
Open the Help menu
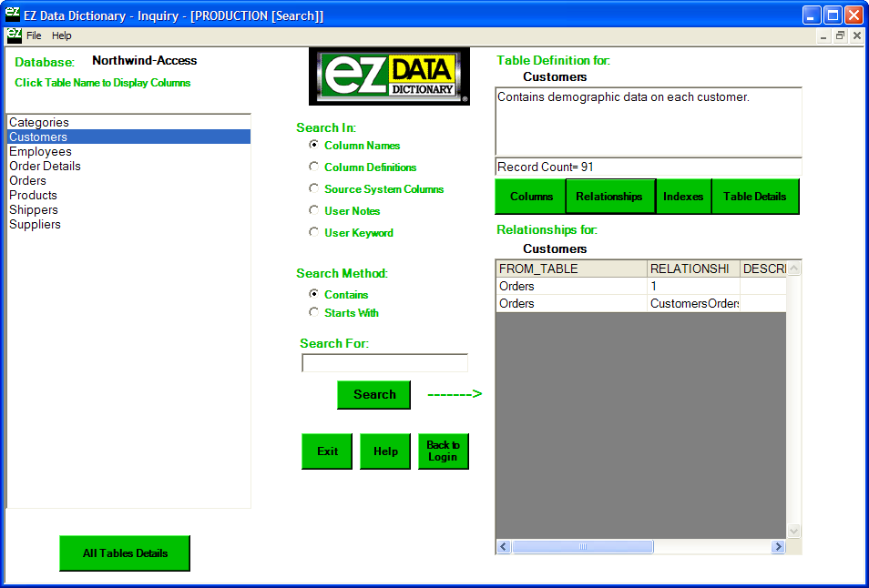[x=61, y=35]
